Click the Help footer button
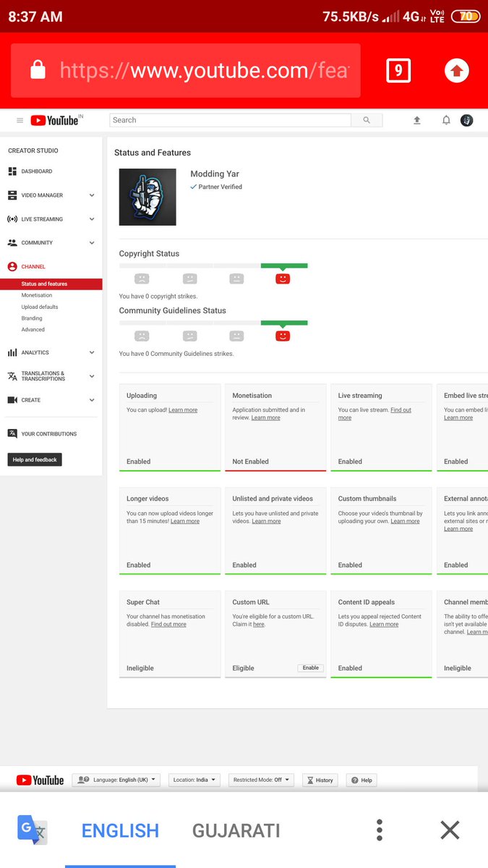Image resolution: width=488 pixels, height=868 pixels. (x=362, y=780)
